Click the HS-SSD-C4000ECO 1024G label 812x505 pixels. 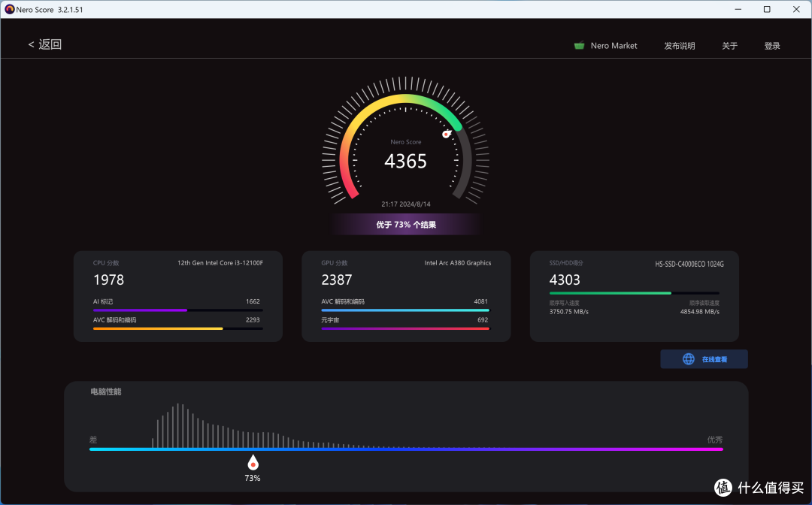pyautogui.click(x=689, y=264)
